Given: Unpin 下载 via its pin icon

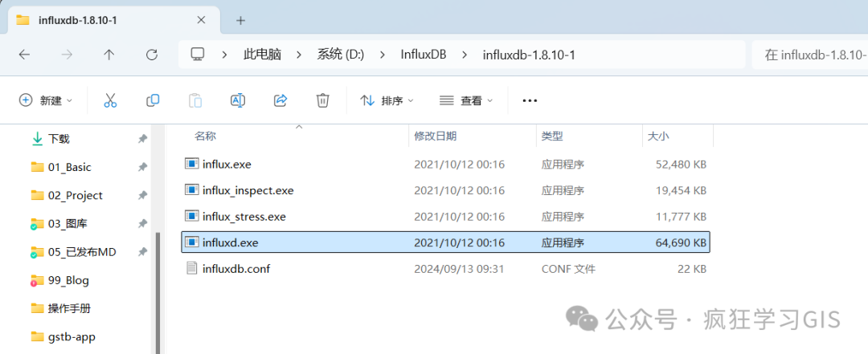Looking at the screenshot, I should click(x=142, y=139).
